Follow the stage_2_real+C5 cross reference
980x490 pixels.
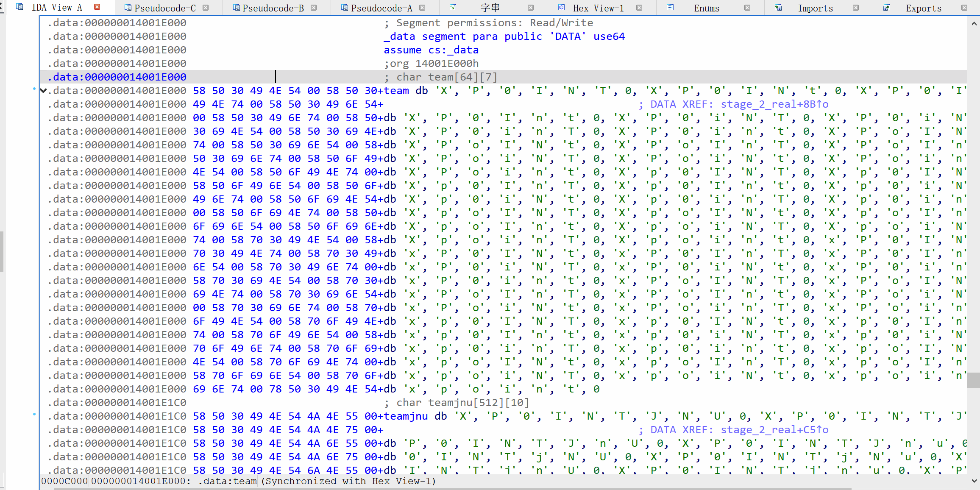point(774,430)
